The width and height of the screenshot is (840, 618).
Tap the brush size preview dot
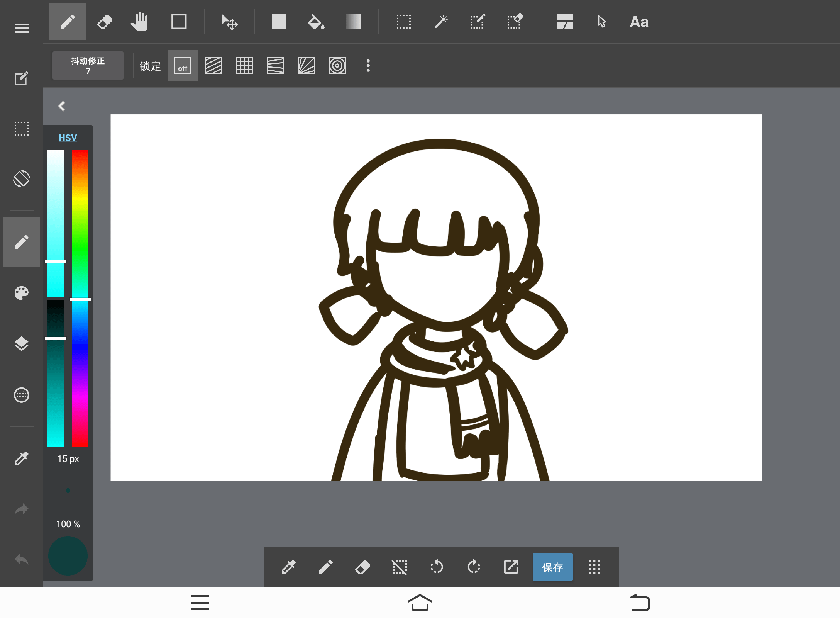(68, 491)
